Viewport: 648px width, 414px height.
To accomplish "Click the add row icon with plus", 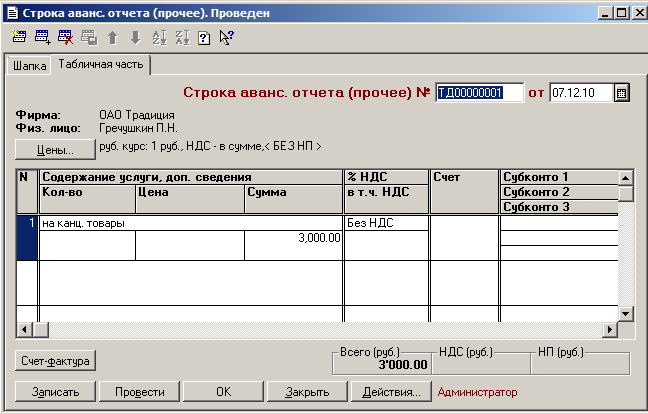I will [x=42, y=38].
